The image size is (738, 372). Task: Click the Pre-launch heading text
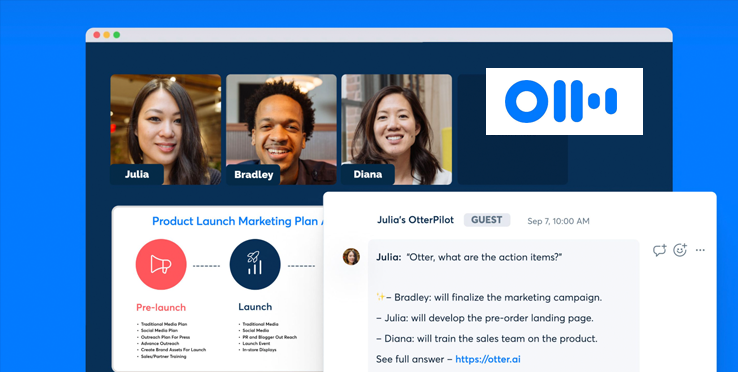[161, 307]
